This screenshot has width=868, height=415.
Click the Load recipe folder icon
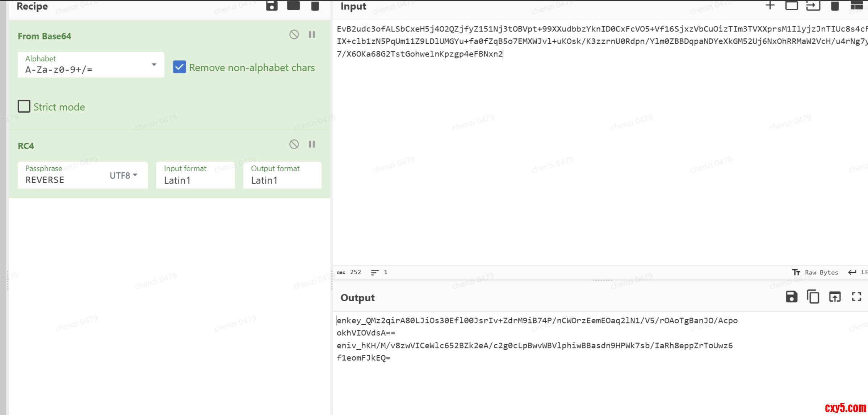[293, 5]
